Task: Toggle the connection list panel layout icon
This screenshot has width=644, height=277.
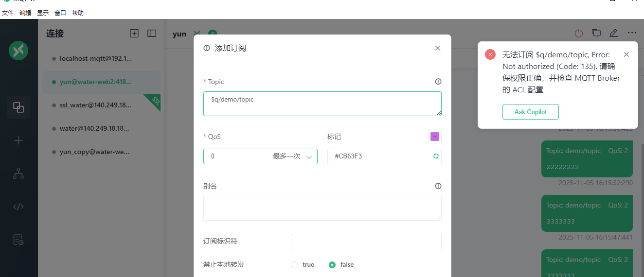Action: pos(152,34)
